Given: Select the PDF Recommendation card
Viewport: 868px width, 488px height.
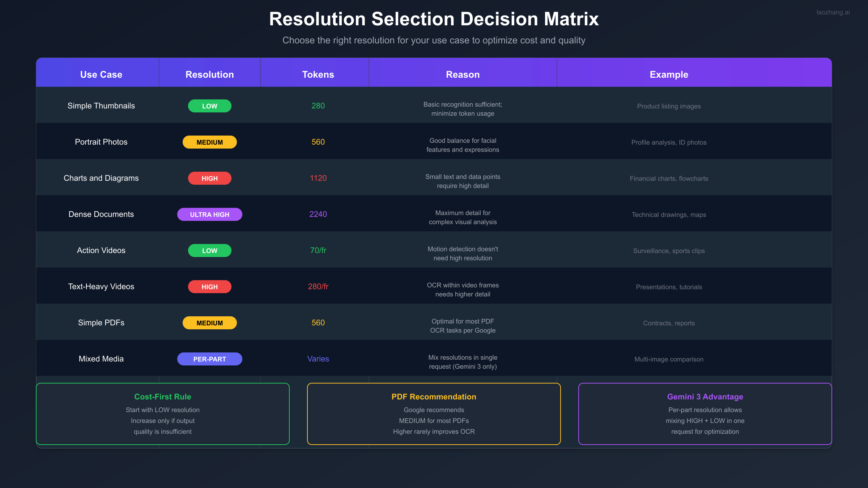Looking at the screenshot, I should pyautogui.click(x=434, y=414).
